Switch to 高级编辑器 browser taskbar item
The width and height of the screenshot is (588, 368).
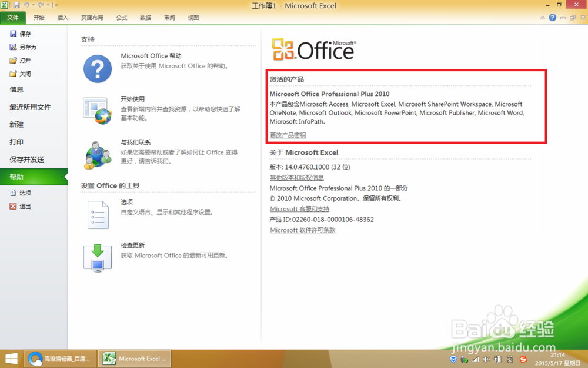[x=61, y=359]
